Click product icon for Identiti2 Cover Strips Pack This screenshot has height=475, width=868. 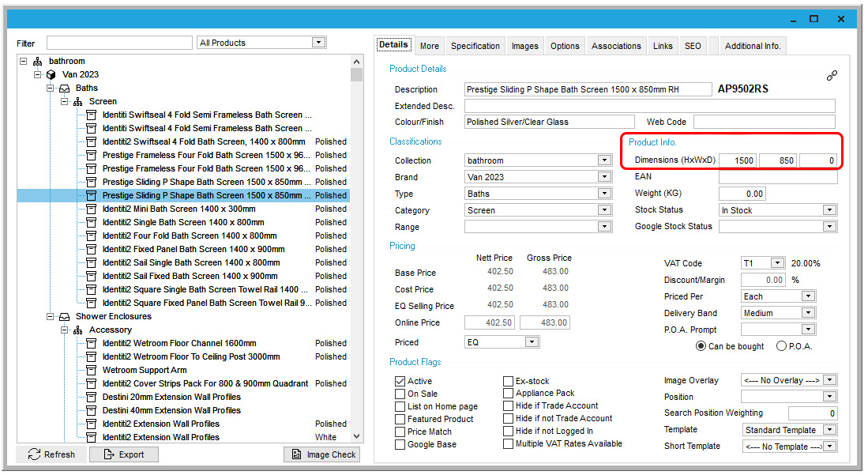click(x=92, y=383)
